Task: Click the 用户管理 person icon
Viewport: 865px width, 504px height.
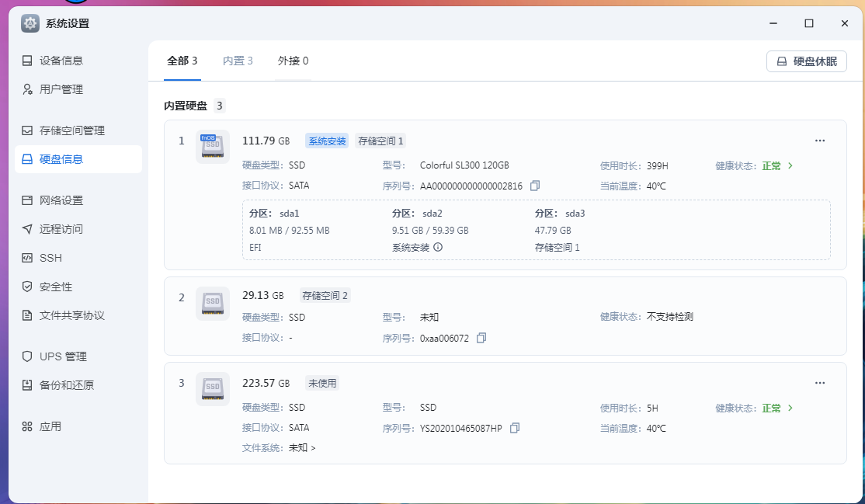Action: (x=27, y=89)
